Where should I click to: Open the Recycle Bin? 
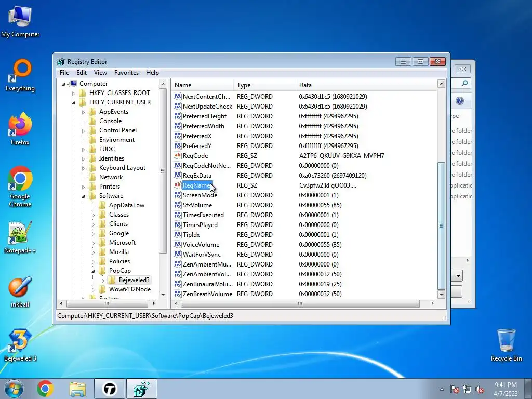click(x=506, y=345)
